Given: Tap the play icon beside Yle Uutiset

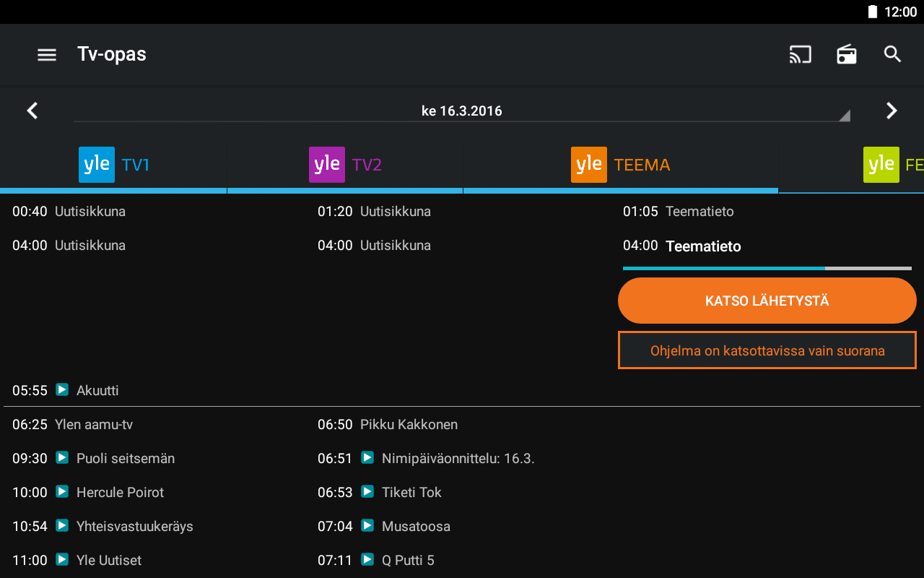Looking at the screenshot, I should click(62, 559).
